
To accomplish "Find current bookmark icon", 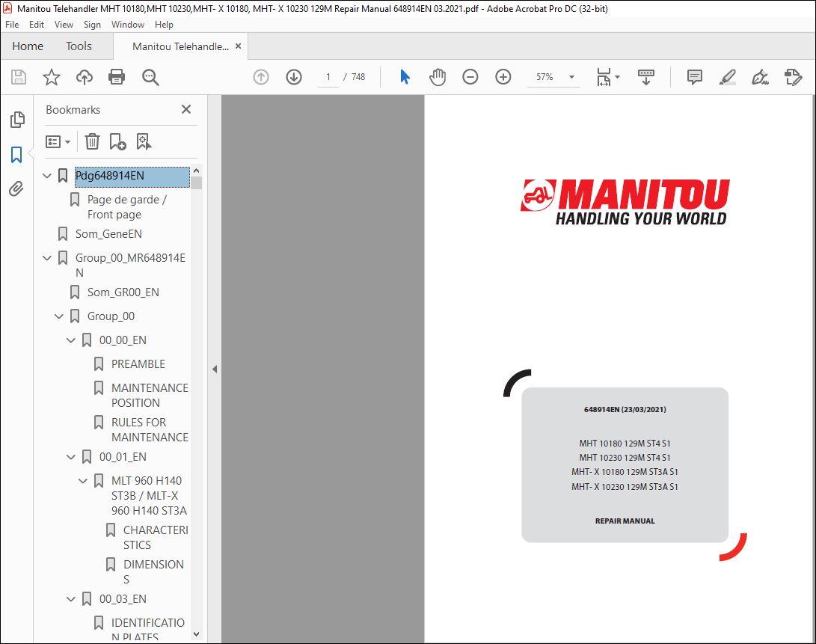I will 144,141.
